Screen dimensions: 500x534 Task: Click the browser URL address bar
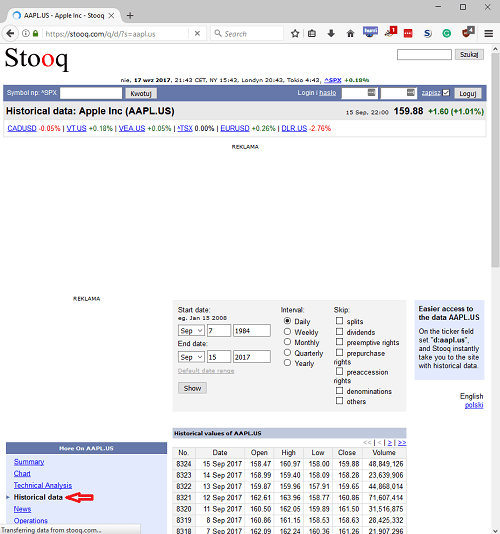116,34
